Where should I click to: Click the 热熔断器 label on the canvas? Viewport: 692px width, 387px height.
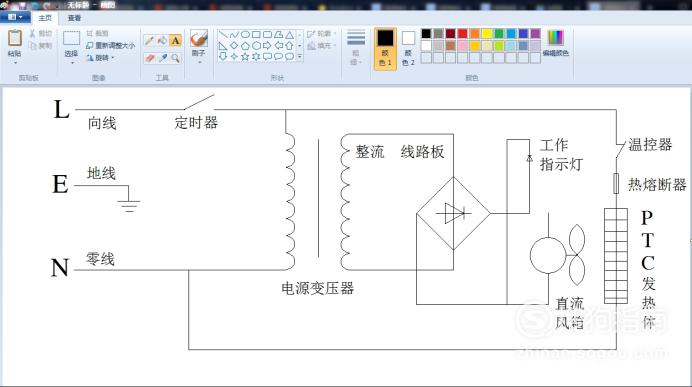point(657,184)
